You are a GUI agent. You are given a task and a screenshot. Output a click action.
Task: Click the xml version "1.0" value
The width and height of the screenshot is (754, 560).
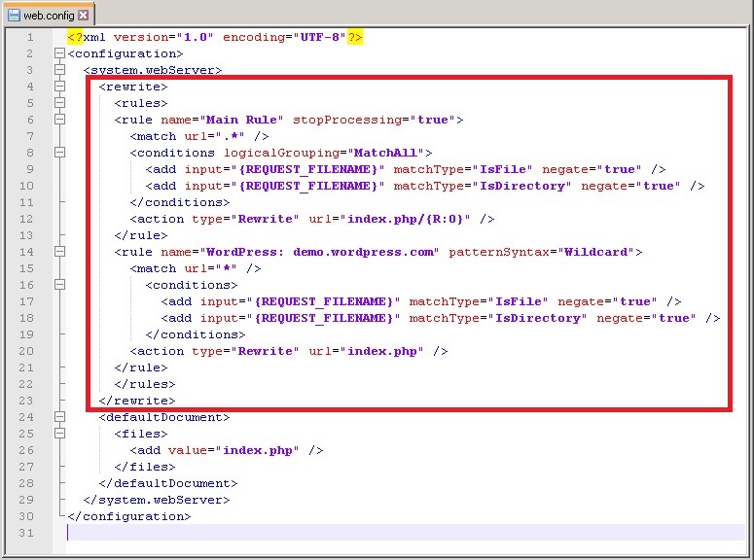[x=196, y=37]
